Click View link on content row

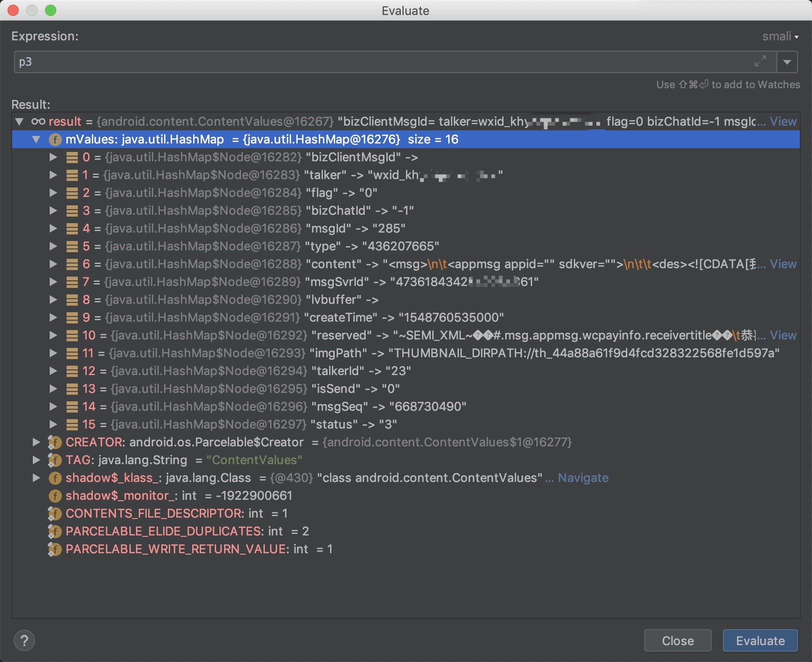[x=783, y=264]
